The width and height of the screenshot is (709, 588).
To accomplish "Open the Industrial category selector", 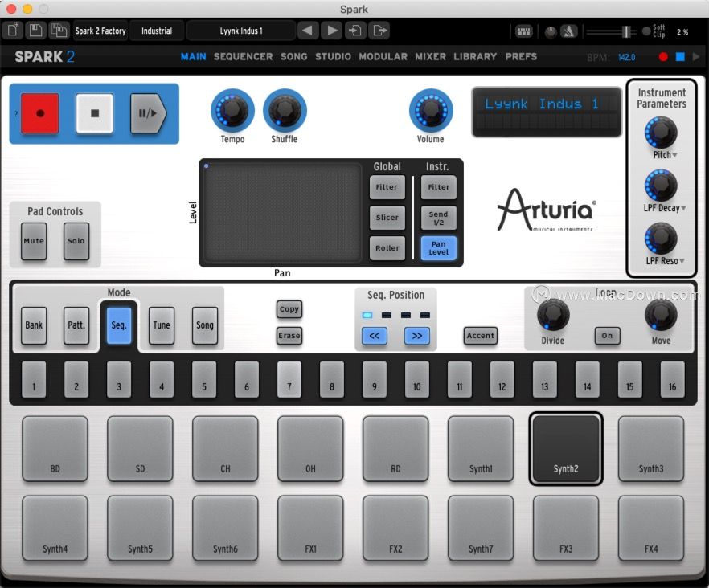I will pos(157,31).
